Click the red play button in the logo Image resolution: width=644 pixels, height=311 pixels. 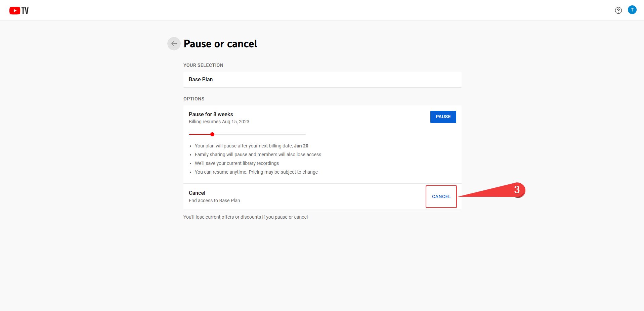coord(14,10)
